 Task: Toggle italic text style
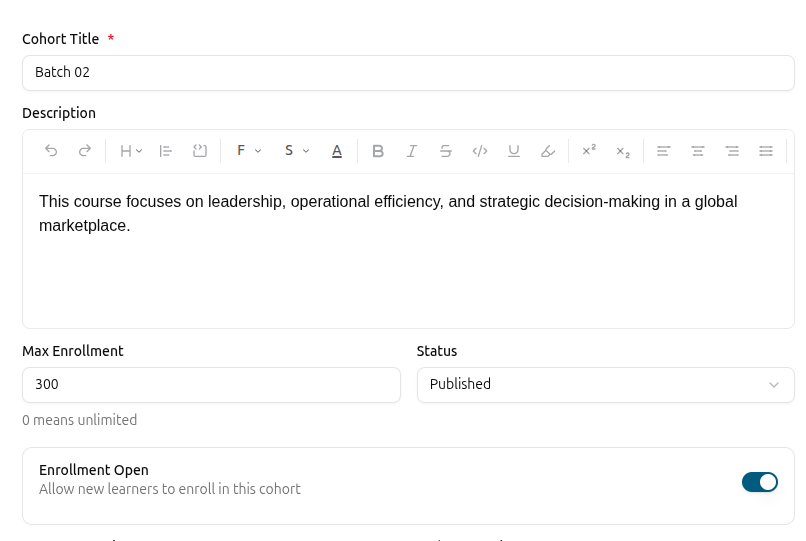tap(412, 151)
